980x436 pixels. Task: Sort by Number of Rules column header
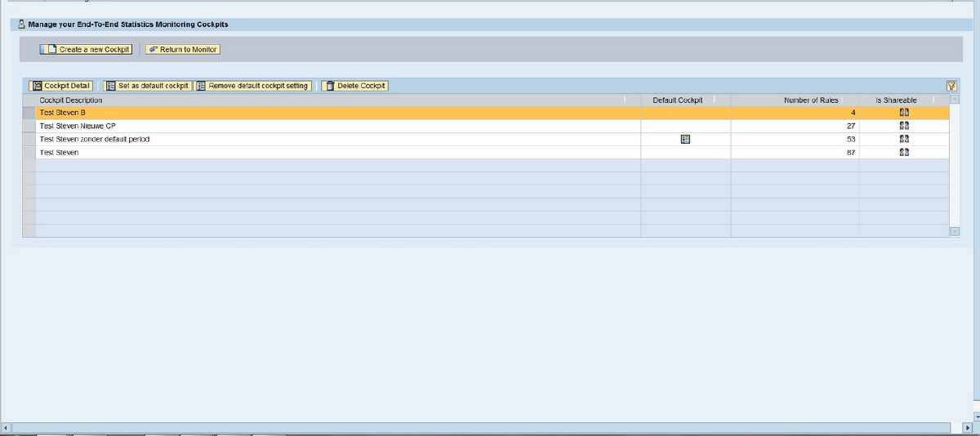[x=810, y=100]
